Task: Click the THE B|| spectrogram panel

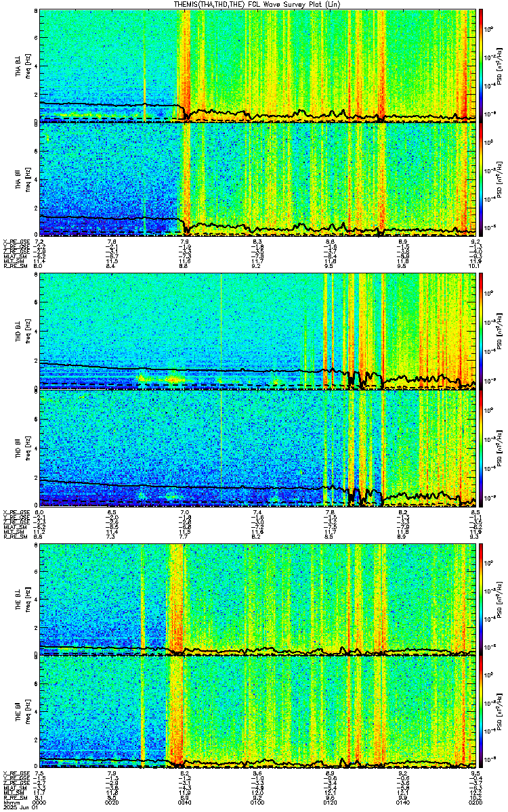Action: pyautogui.click(x=257, y=713)
